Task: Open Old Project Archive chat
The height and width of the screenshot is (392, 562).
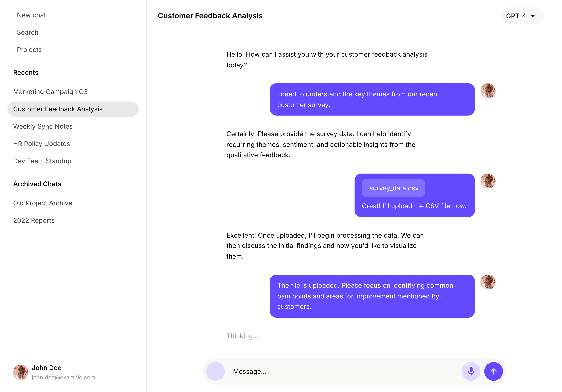Action: click(x=43, y=203)
